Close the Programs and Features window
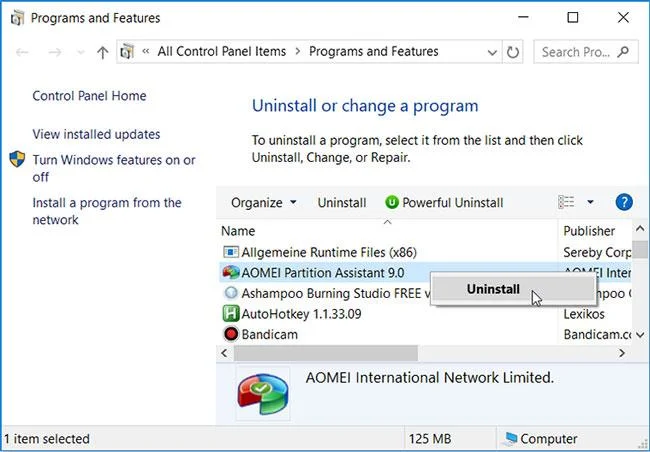The height and width of the screenshot is (452, 650). (x=623, y=17)
